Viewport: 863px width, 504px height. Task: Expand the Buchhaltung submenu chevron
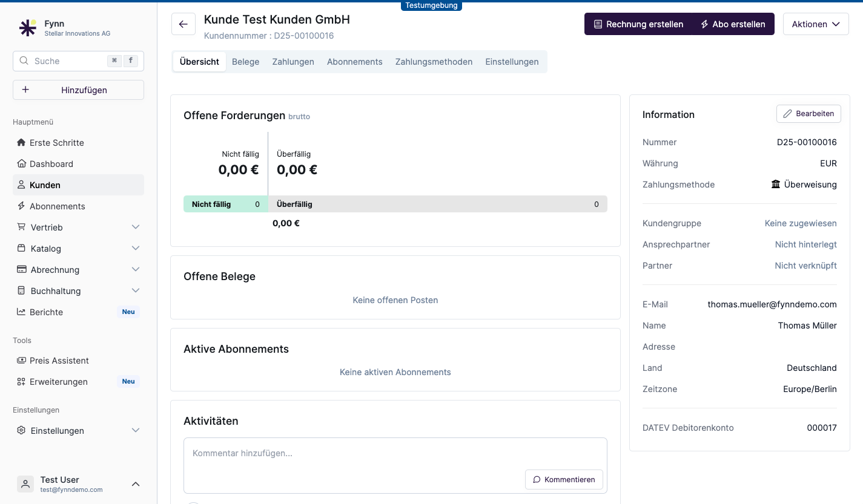pos(136,290)
